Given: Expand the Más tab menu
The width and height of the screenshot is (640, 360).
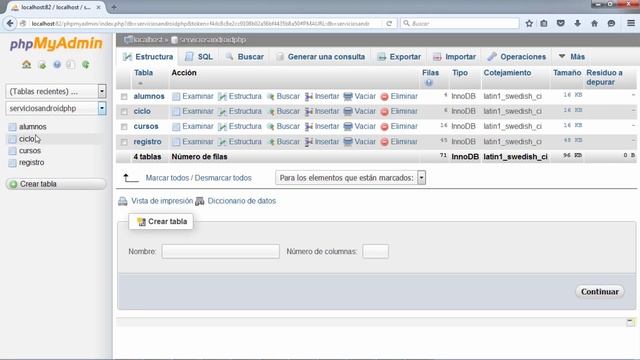Looking at the screenshot, I should coord(572,57).
